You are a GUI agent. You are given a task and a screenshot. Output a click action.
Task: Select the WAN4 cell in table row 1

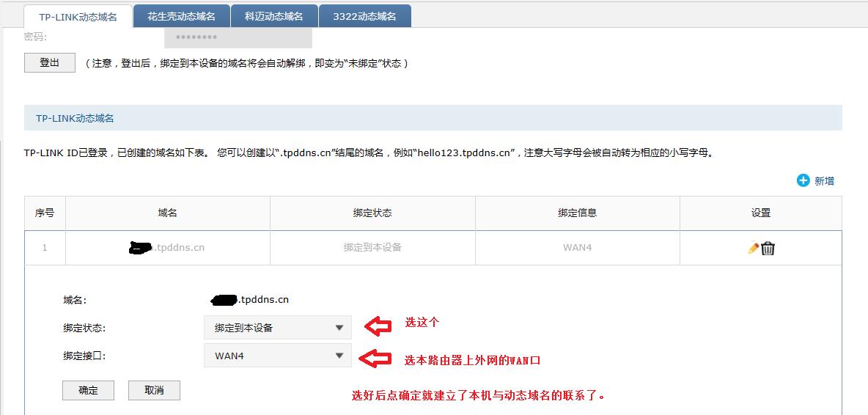tap(578, 247)
